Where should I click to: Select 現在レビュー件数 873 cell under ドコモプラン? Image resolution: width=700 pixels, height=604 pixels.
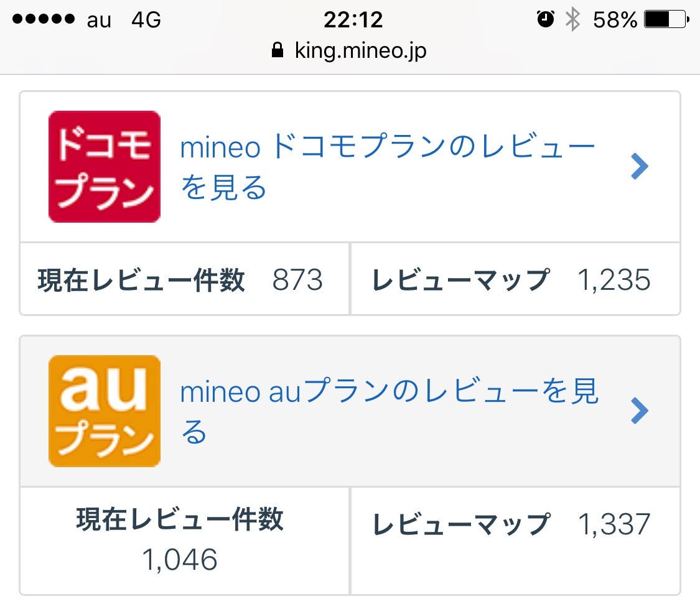click(185, 280)
